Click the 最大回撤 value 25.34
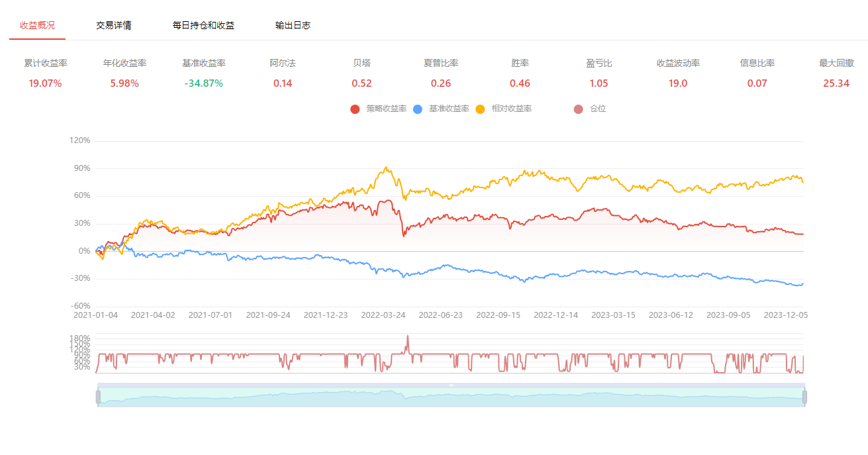Viewport: 868px width, 455px height. tap(836, 83)
